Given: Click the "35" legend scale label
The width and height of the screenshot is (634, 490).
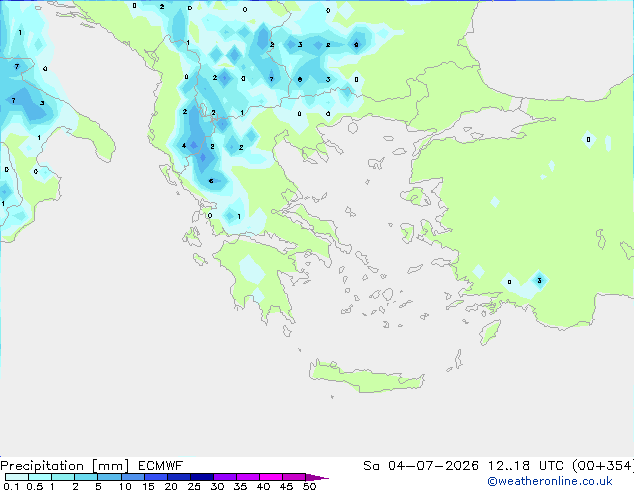Looking at the screenshot, I should [240, 486].
